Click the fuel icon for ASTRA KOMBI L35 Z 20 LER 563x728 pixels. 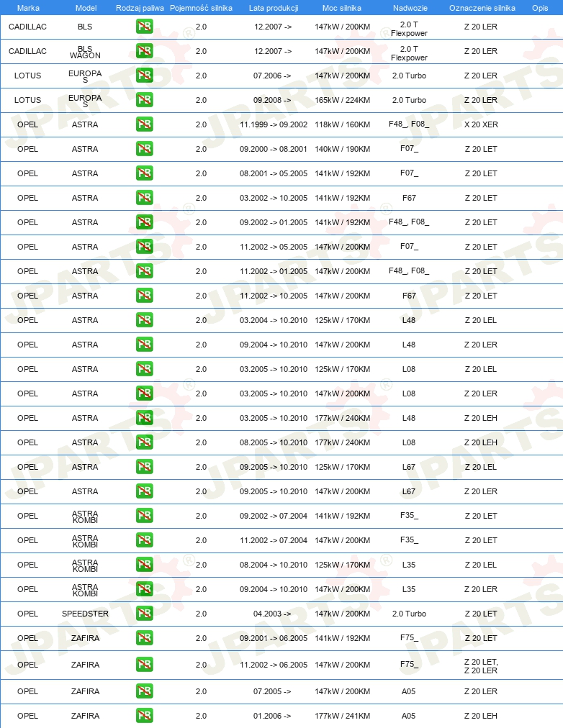click(145, 588)
